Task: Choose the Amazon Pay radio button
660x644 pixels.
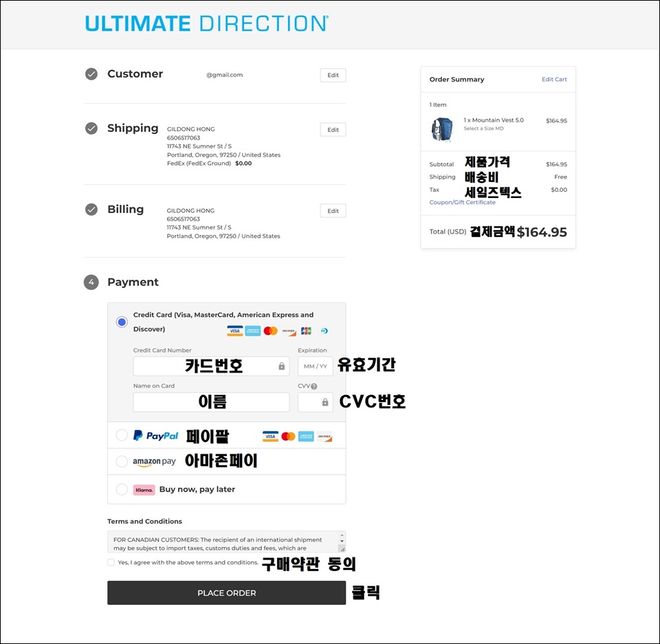Action: tap(122, 461)
